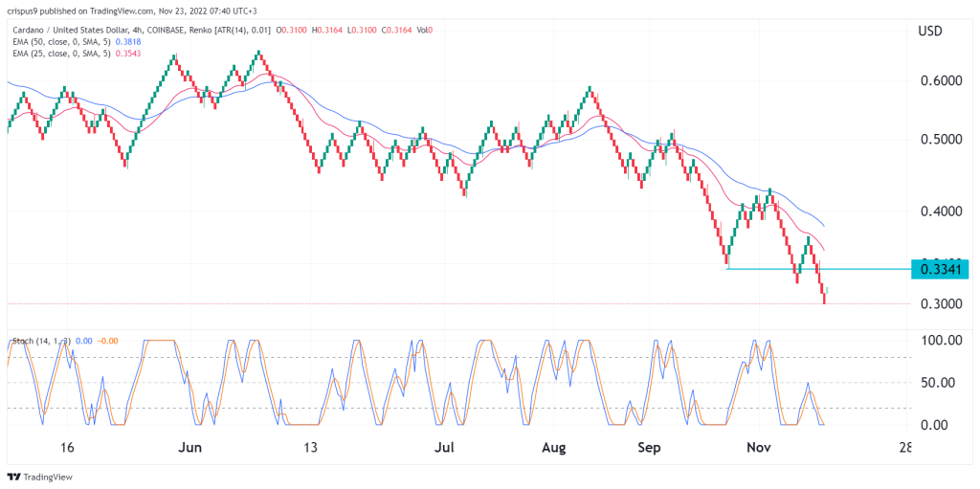The height and width of the screenshot is (489, 980).
Task: Click the Jun date label
Action: 189,448
